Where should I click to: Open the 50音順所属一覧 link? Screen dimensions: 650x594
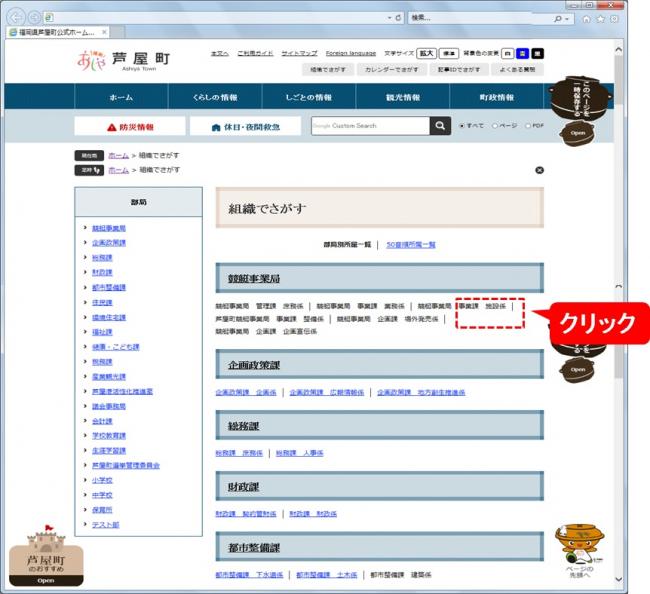[x=411, y=245]
